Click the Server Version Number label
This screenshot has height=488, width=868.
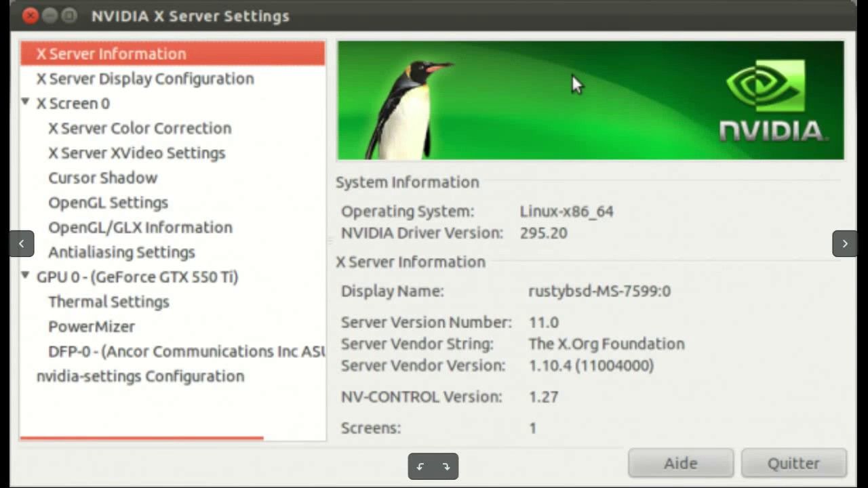click(427, 323)
